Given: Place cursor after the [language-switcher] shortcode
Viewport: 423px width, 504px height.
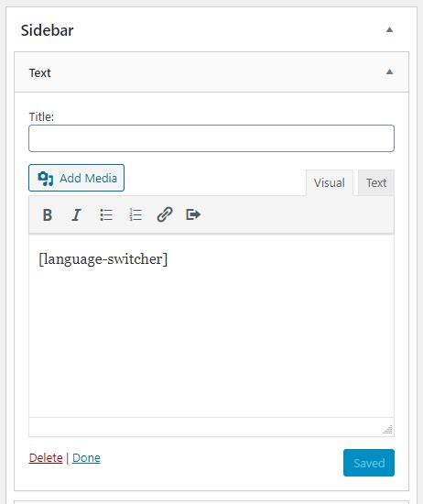Looking at the screenshot, I should (x=169, y=259).
